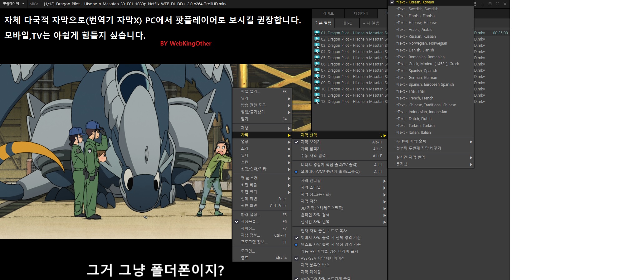The height and width of the screenshot is (280, 644).
Task: Expand 자막 렌더링 submenu
Action: click(x=340, y=181)
